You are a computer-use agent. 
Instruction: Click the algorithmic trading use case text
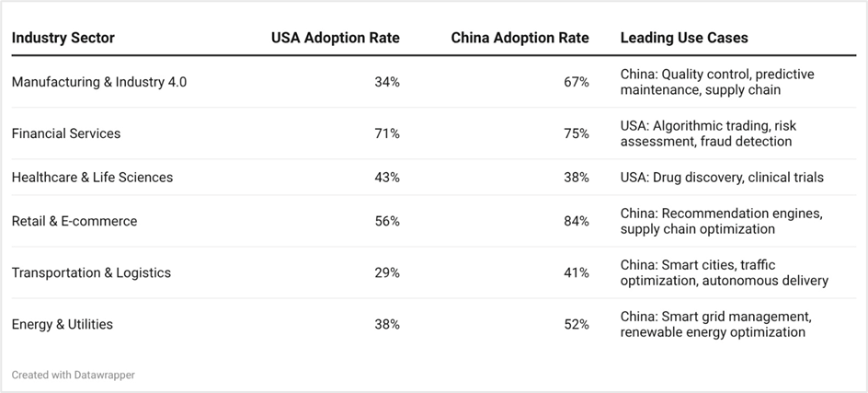[706, 126]
